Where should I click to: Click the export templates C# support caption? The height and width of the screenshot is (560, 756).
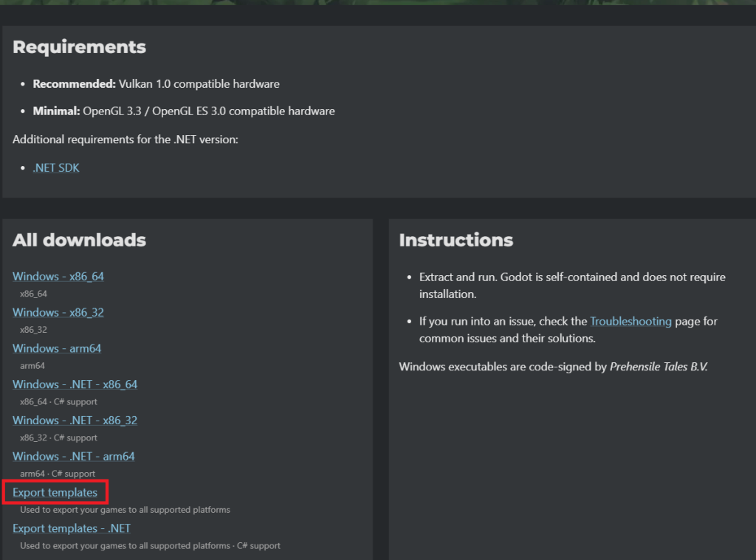point(150,545)
